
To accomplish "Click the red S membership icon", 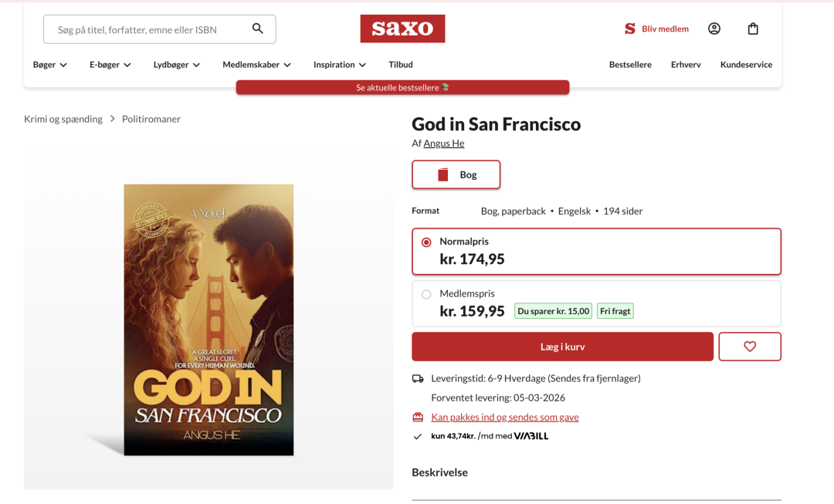I will [630, 29].
